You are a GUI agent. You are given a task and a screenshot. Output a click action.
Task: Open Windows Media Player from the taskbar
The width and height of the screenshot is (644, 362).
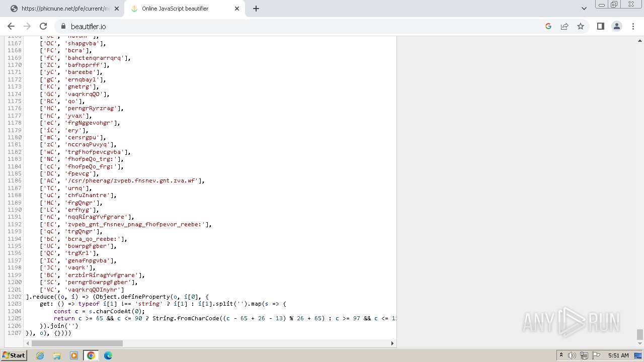(74, 355)
